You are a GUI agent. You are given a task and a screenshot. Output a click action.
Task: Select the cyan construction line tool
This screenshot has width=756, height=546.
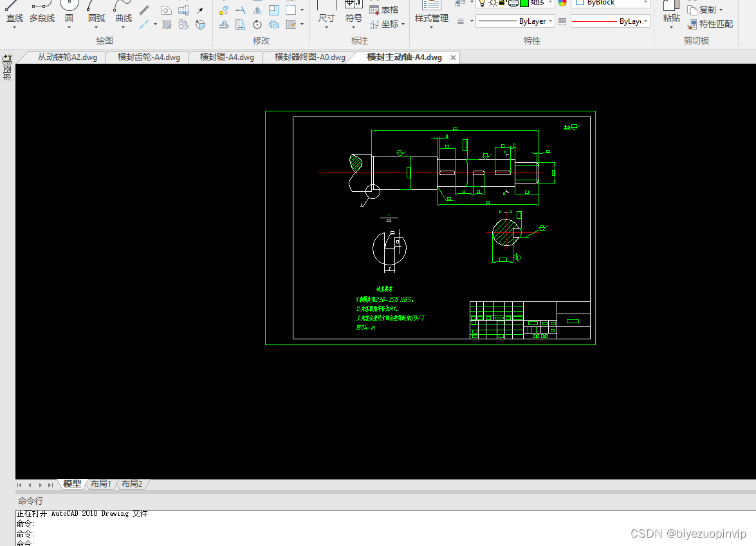(x=143, y=24)
